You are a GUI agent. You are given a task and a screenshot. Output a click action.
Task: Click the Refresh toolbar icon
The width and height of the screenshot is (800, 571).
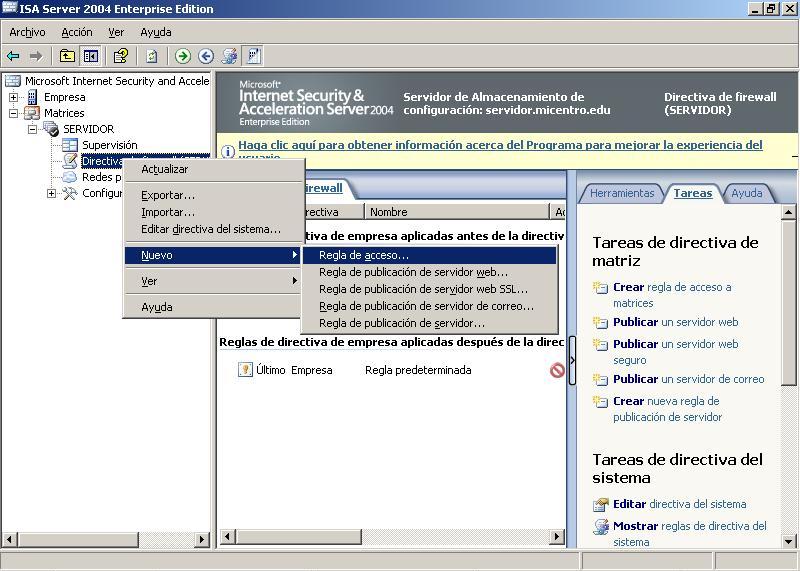(151, 56)
